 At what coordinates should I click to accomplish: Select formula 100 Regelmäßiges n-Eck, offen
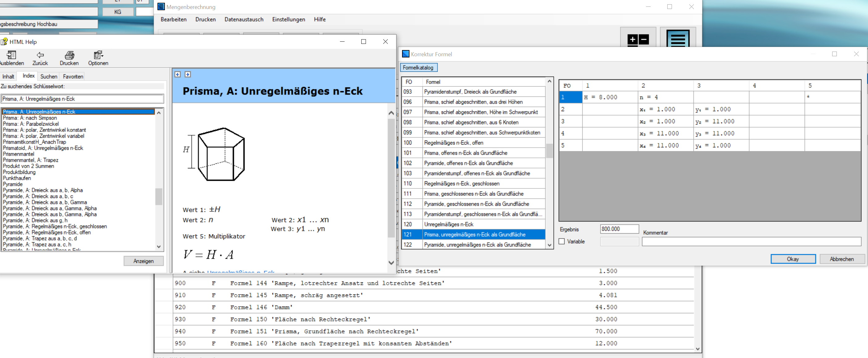tap(473, 143)
